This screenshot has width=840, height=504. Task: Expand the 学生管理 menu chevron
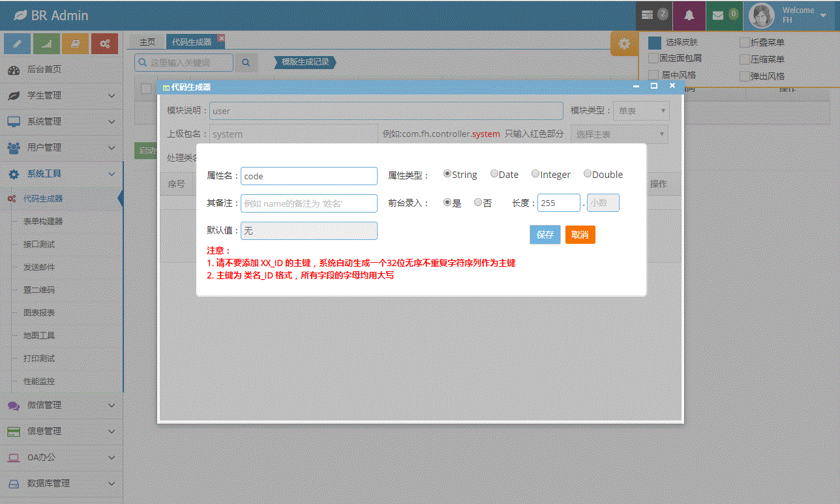112,96
